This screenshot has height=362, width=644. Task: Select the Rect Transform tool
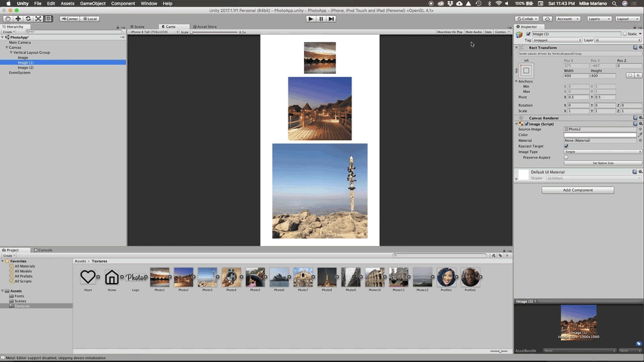click(x=48, y=19)
